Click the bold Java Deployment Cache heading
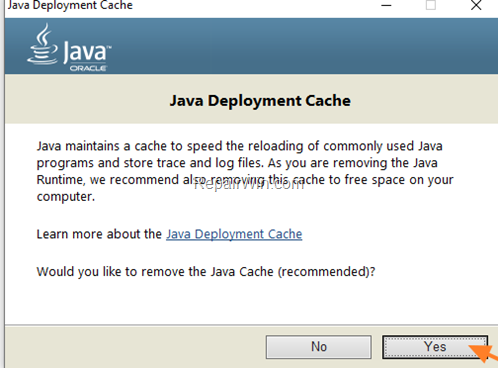 click(260, 101)
